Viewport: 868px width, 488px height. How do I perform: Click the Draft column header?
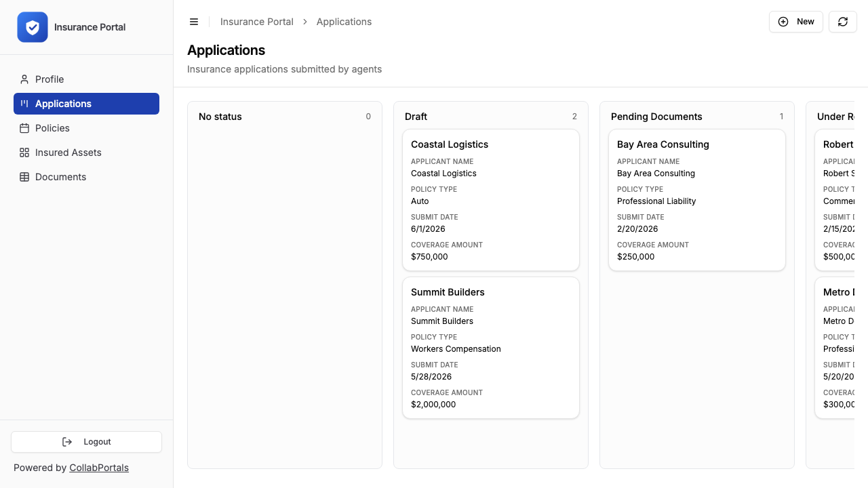416,117
